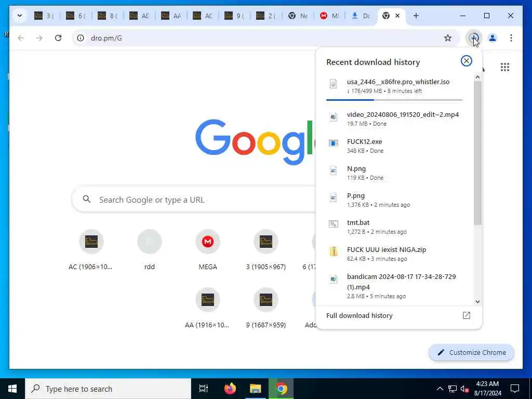Viewport: 532px width, 399px height.
Task: Open Full download history link
Action: 360,315
